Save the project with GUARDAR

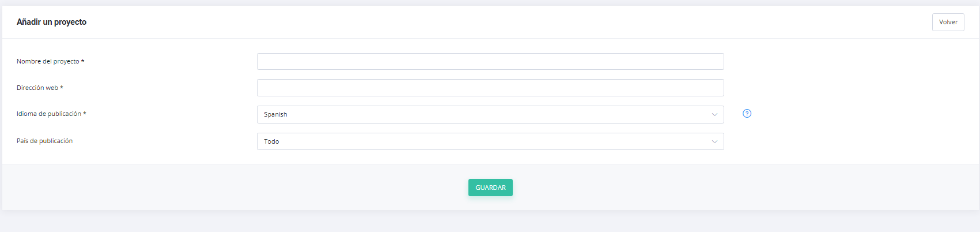[x=490, y=188]
